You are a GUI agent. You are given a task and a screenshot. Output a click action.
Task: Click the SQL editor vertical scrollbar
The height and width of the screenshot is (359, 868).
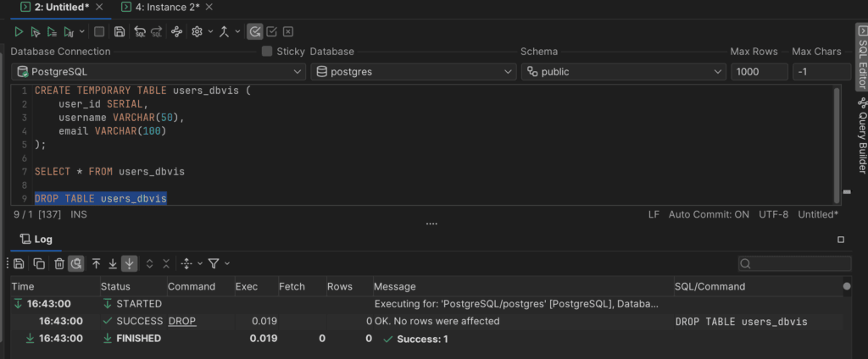pos(837,145)
